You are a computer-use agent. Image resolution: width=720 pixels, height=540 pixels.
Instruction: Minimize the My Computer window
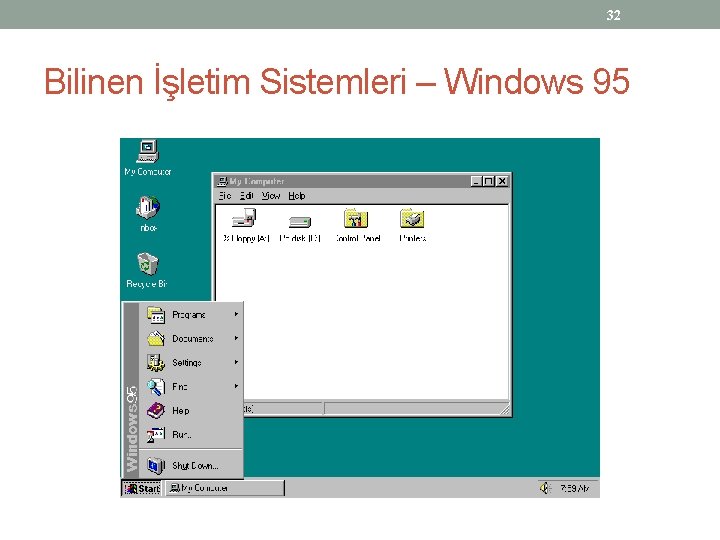click(x=476, y=181)
